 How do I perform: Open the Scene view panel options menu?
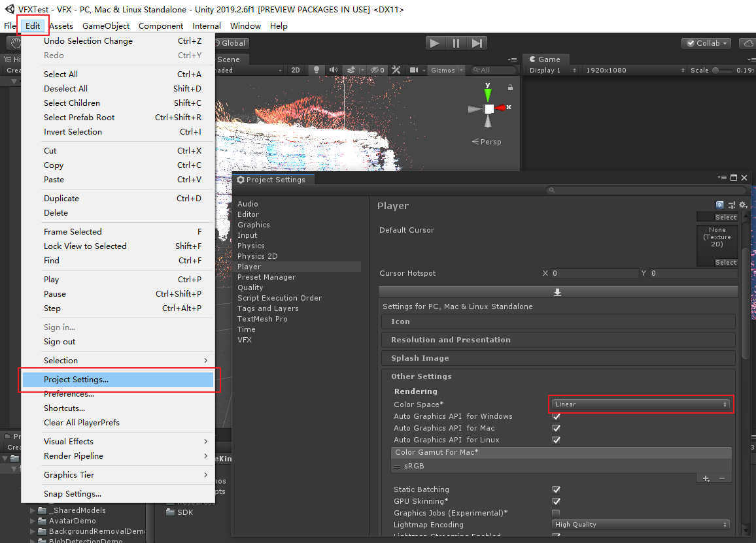512,59
